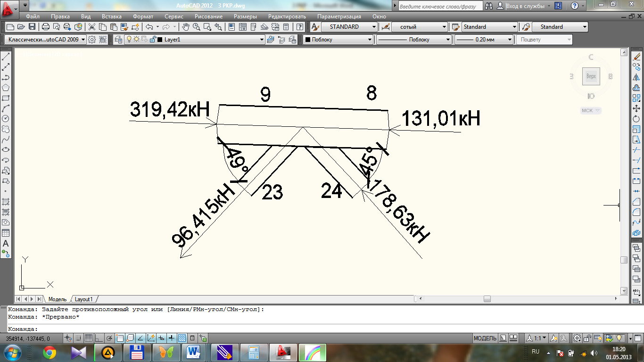Viewport: 644px width, 362px height.
Task: Open the Параметризация menu
Action: tap(339, 16)
